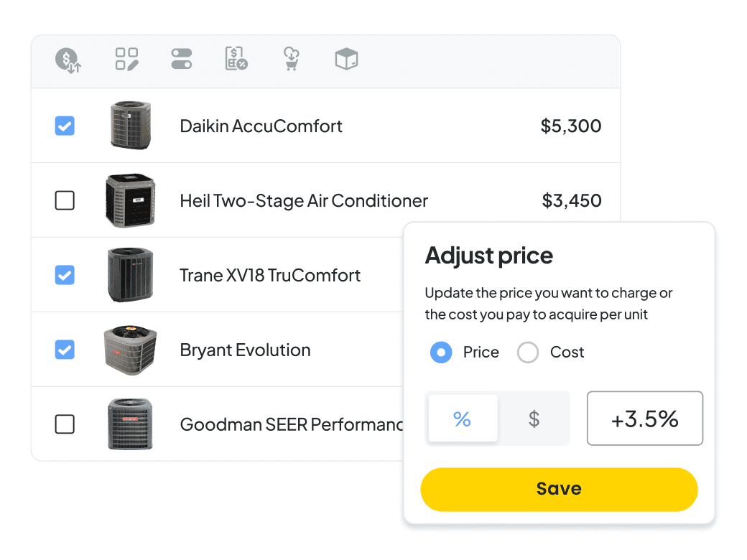Uncheck the Trane XV18 TruComfort checkbox

pos(65,275)
